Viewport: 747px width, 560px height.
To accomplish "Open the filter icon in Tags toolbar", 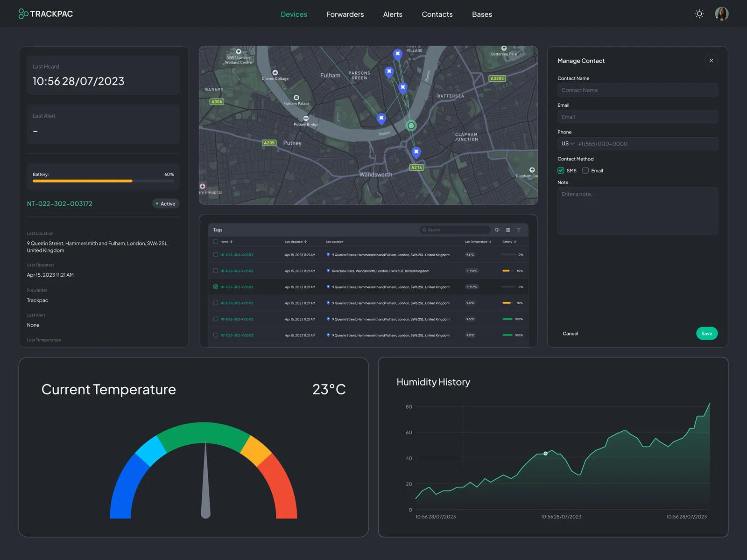I will 519,230.
